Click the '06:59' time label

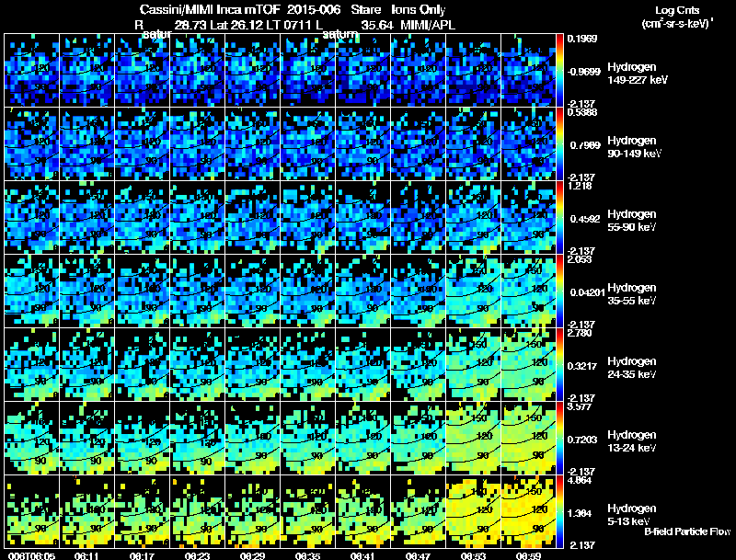(x=528, y=555)
